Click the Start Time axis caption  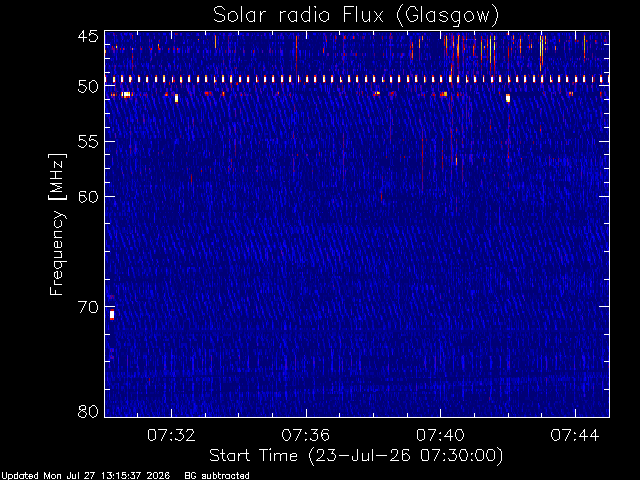click(356, 456)
